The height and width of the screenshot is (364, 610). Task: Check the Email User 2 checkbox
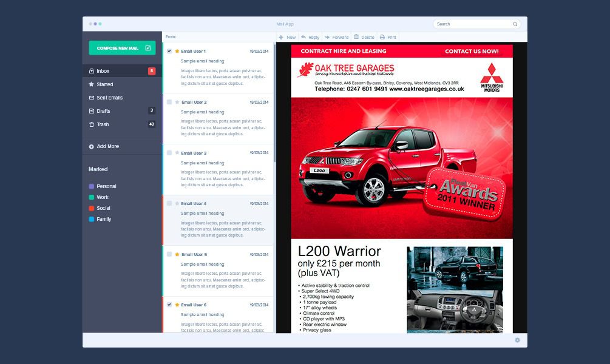tap(169, 102)
